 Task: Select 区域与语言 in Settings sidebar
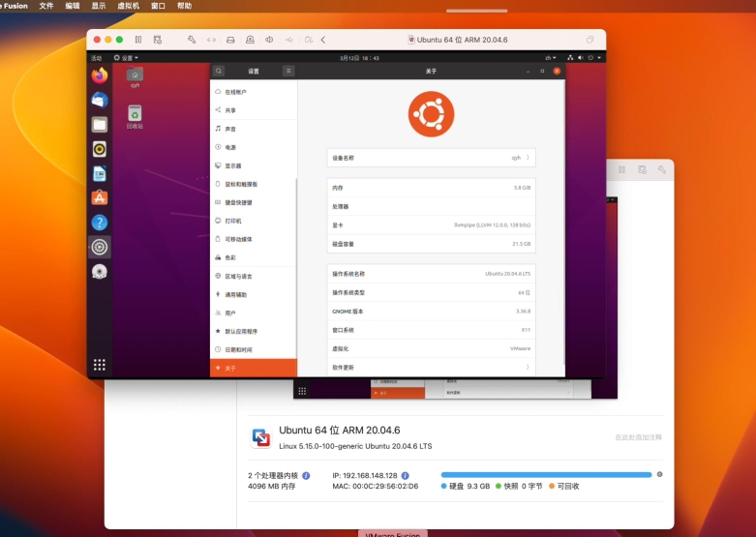254,276
